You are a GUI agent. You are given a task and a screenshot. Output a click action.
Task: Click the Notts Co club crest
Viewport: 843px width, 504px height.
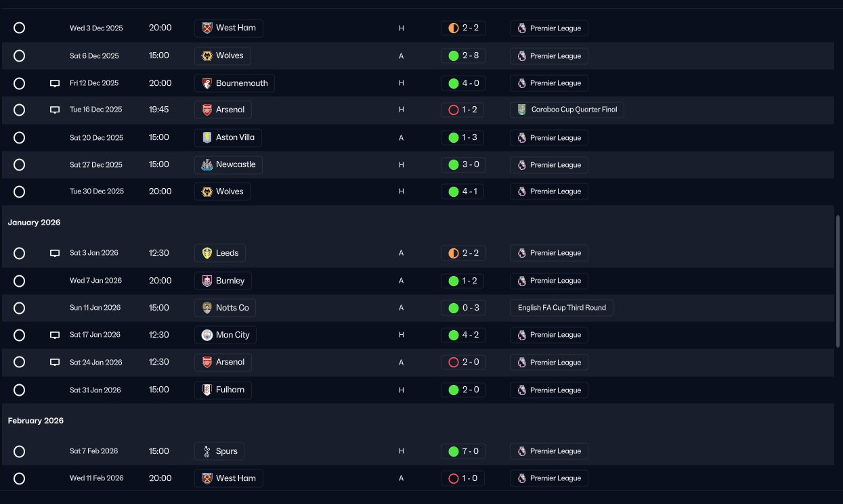pyautogui.click(x=207, y=308)
